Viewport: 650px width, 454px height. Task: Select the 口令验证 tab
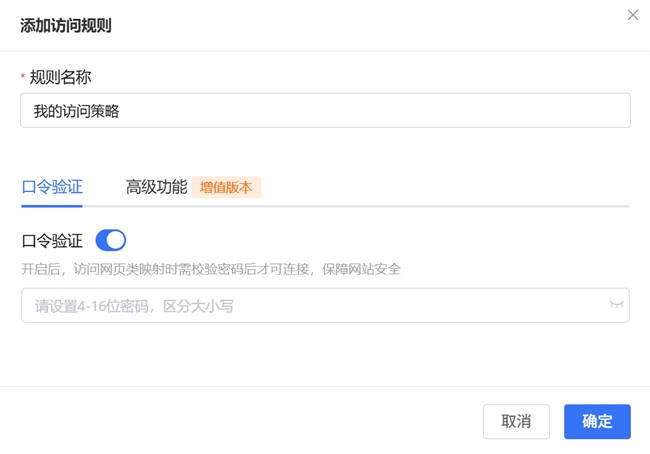pos(51,187)
